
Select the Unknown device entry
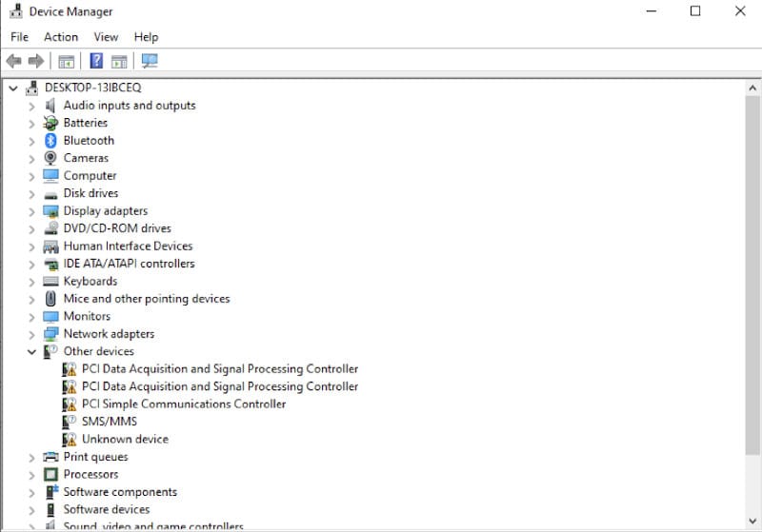[125, 439]
